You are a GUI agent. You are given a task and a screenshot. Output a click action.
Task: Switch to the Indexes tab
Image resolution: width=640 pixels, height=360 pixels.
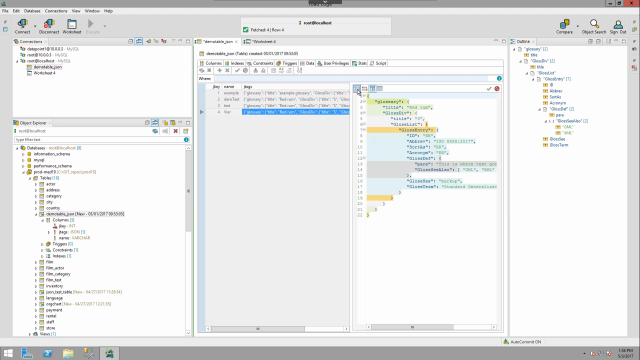click(234, 63)
